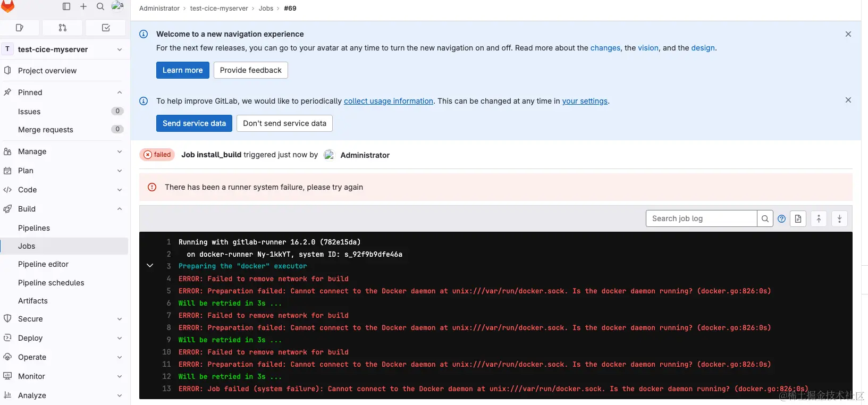Expand the Manage sidebar section
Screen dimensions: 868x405
120,151
